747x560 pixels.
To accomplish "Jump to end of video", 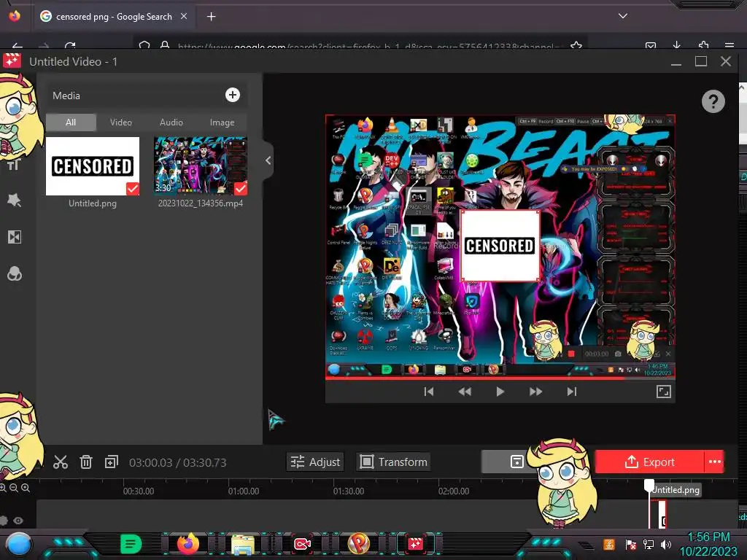I will point(572,392).
